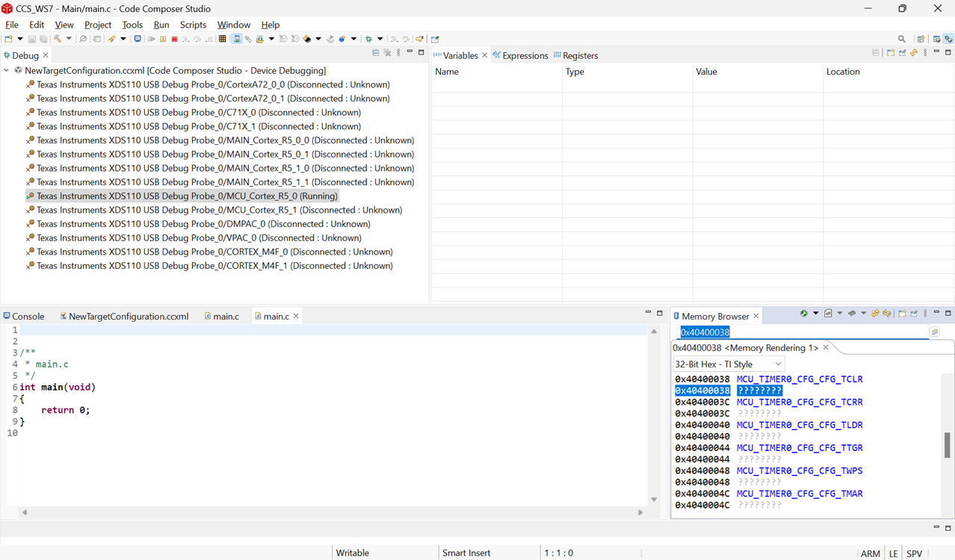
Task: Switch to the Expressions tab
Action: tap(520, 55)
